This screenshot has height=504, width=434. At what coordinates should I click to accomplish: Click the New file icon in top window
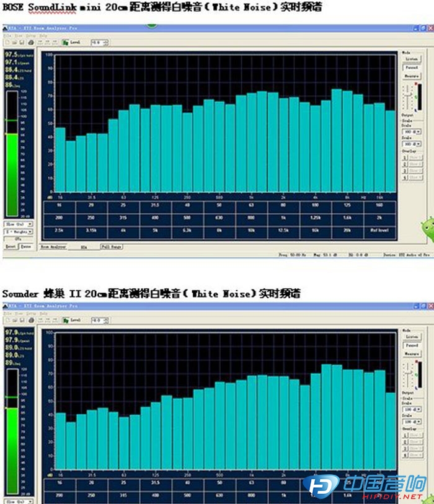tap(6, 43)
